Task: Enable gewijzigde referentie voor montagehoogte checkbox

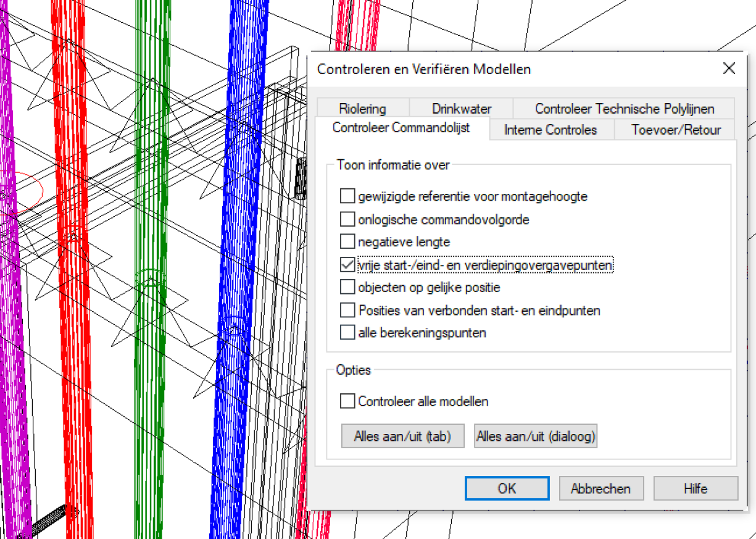Action: coord(348,197)
